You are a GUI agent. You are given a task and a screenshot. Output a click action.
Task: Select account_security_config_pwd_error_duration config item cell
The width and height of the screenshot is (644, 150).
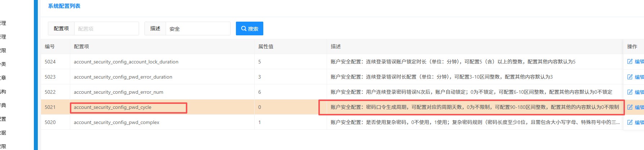123,77
